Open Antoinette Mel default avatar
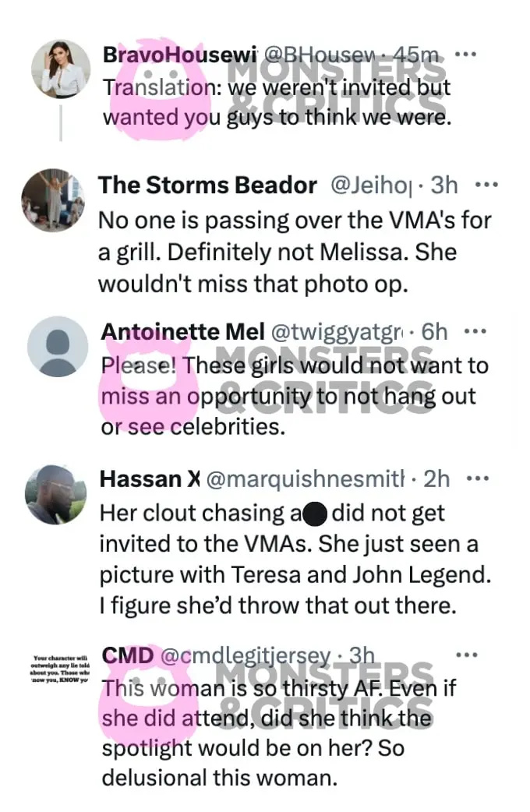Image resolution: width=530 pixels, height=812 pixels. [x=58, y=347]
